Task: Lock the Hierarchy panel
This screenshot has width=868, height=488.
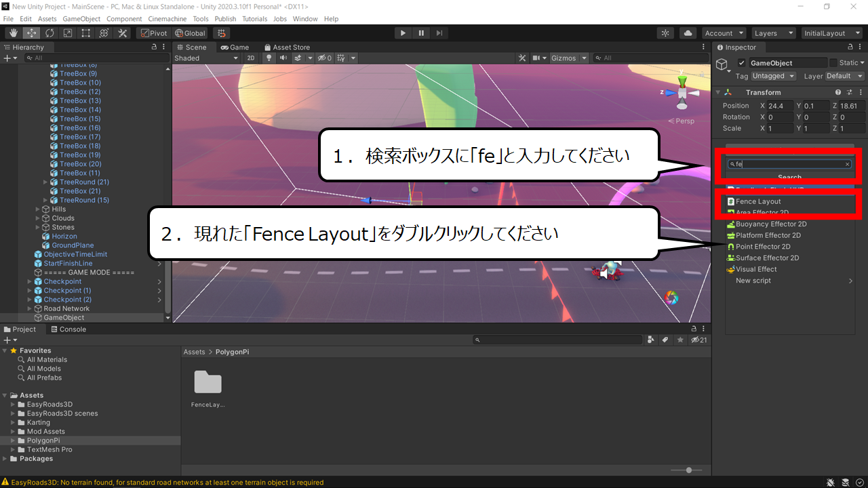Action: [154, 47]
